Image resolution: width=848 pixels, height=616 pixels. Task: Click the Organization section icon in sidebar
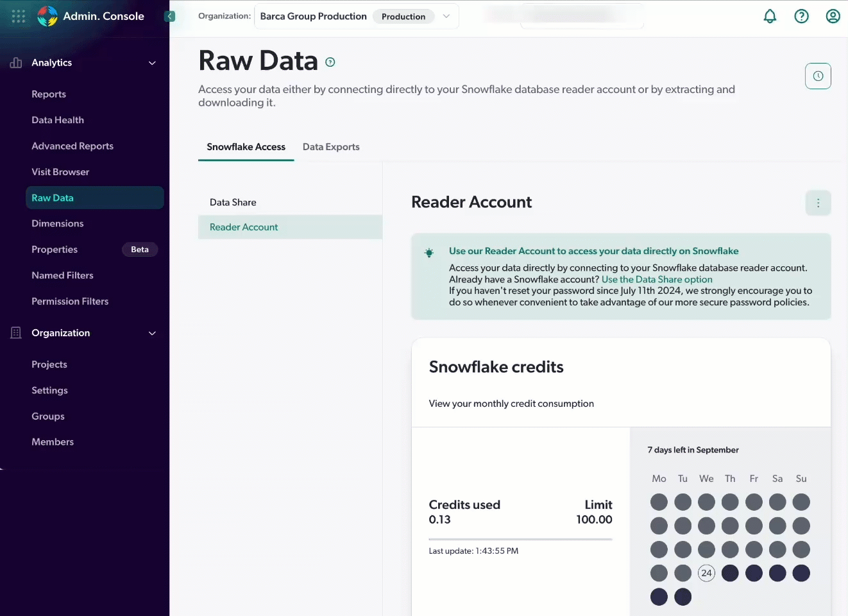[x=15, y=332]
